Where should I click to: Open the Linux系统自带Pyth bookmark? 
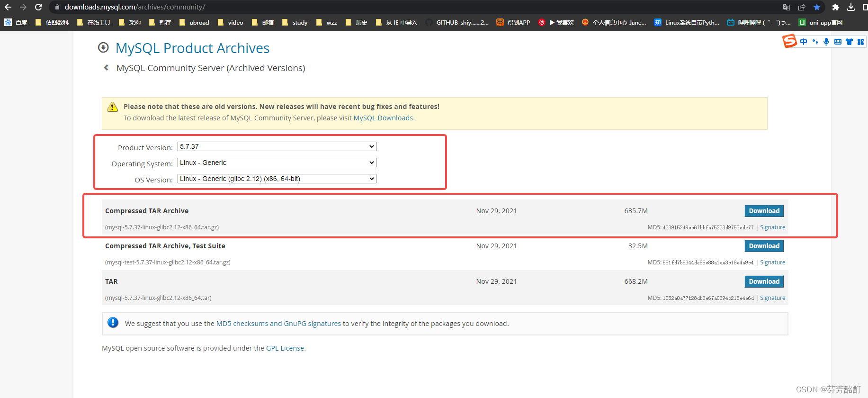687,22
